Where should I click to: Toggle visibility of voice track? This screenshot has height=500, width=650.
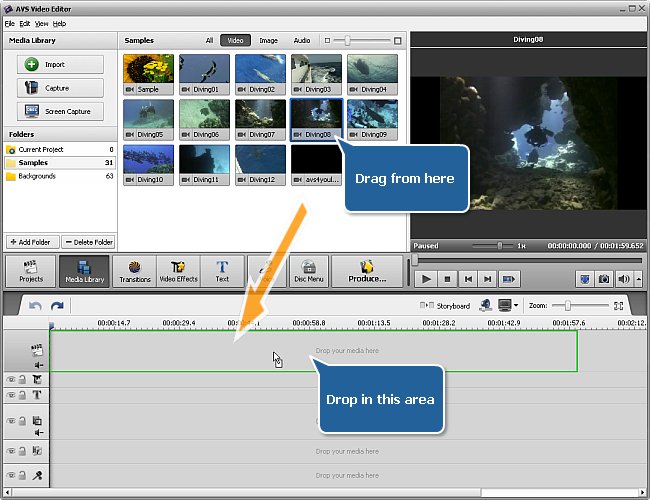tap(11, 475)
